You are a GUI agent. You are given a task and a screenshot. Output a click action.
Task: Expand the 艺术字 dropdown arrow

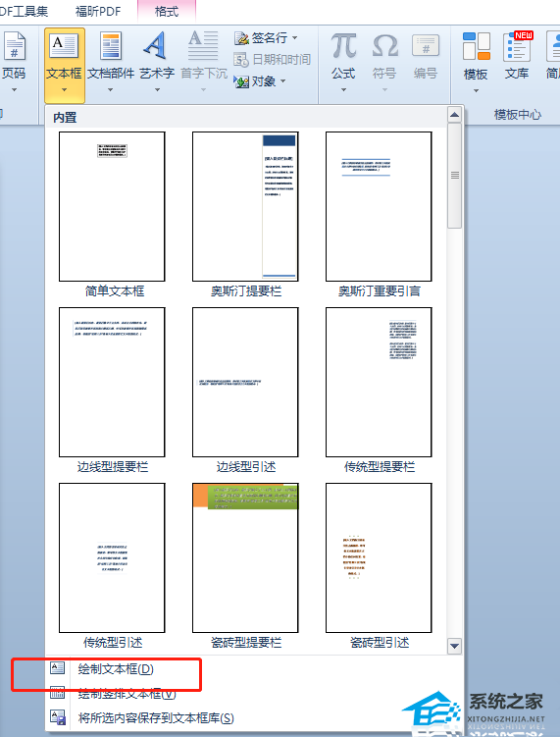point(157,89)
